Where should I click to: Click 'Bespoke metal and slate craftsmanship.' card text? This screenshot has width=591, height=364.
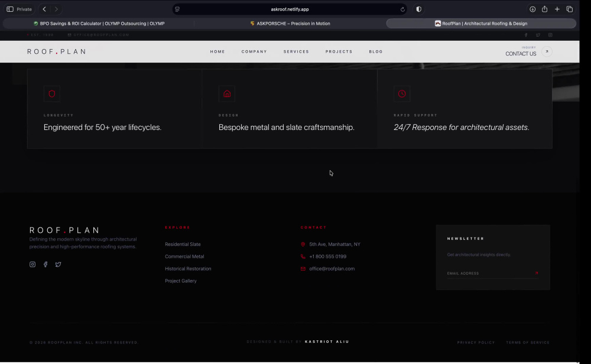coord(287,128)
